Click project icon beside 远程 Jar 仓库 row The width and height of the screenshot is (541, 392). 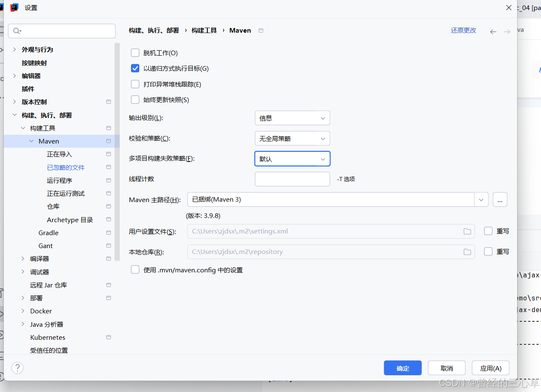(x=109, y=285)
